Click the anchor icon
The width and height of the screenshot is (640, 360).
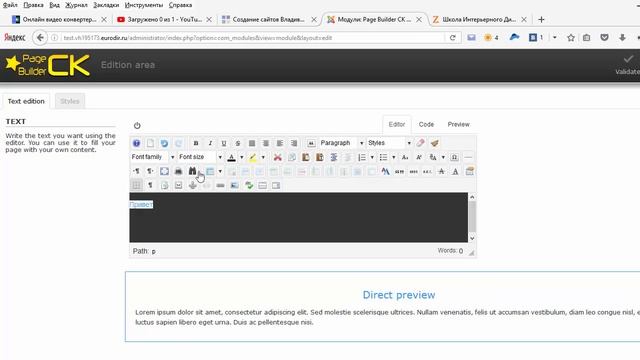tap(192, 185)
